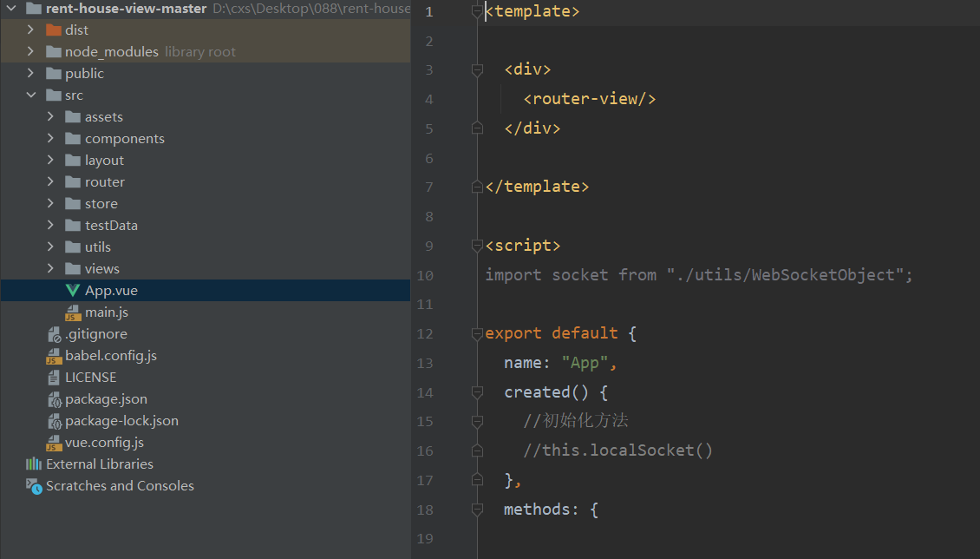Click the src folder icon
This screenshot has height=559, width=980.
(x=54, y=95)
